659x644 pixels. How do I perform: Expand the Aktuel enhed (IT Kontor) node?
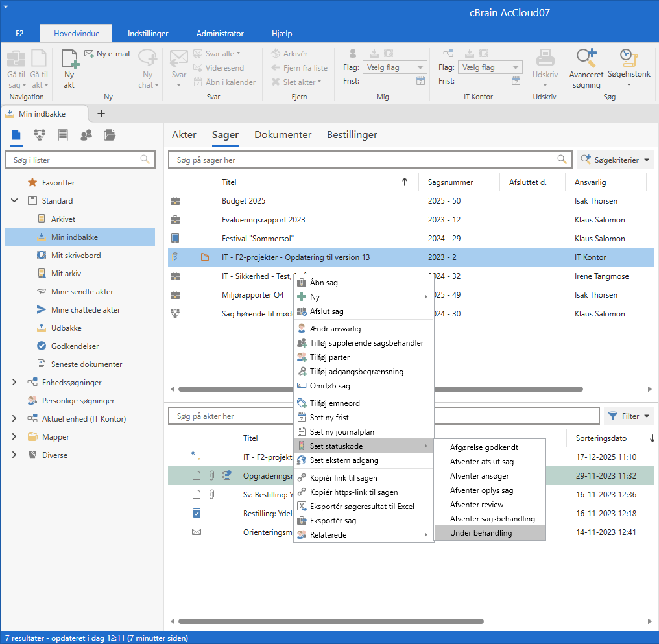[x=14, y=418]
